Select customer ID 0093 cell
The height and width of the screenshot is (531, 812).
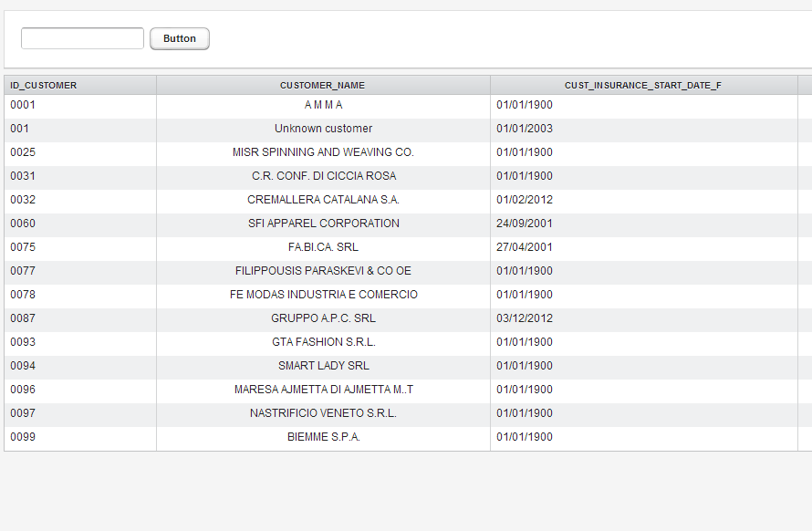[x=23, y=342]
